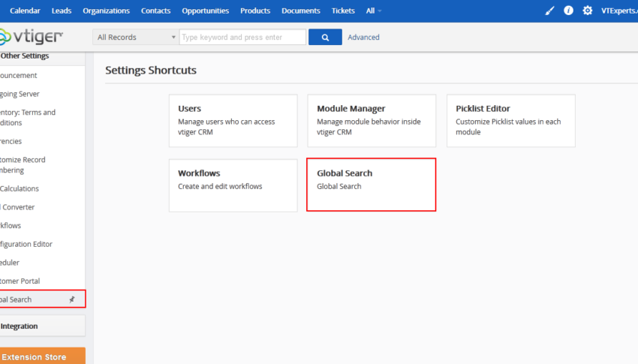
Task: Click the blue search magnifier button
Action: tap(325, 37)
